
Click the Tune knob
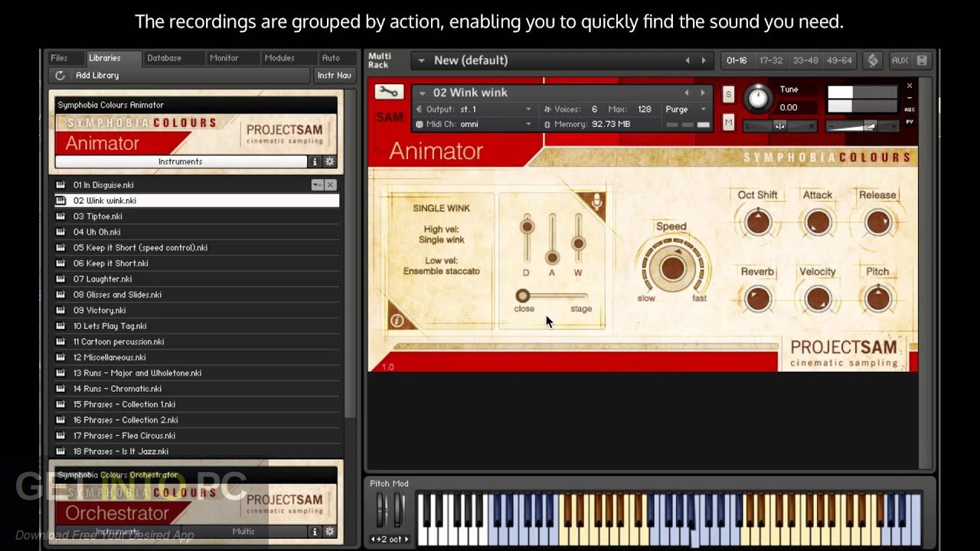(757, 98)
